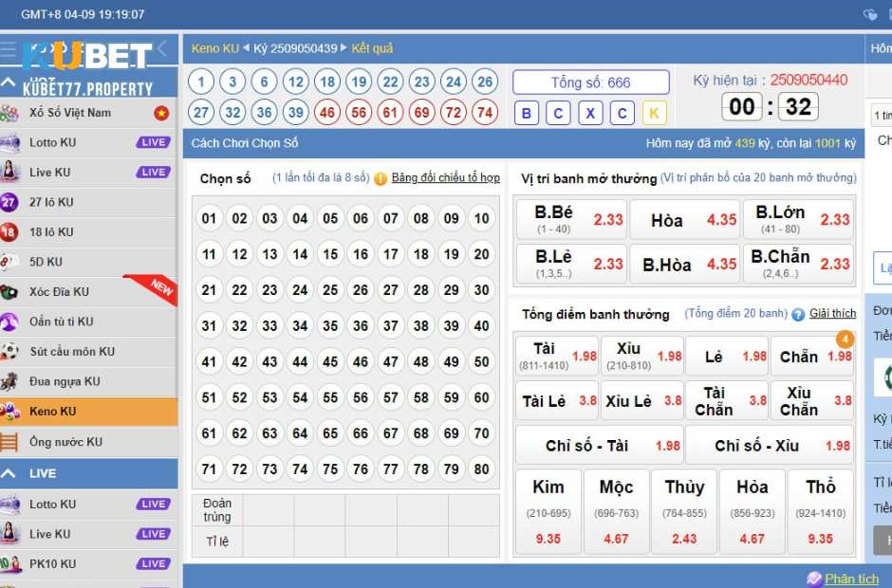Click the Xóc Đĩa KU icon

[8, 292]
